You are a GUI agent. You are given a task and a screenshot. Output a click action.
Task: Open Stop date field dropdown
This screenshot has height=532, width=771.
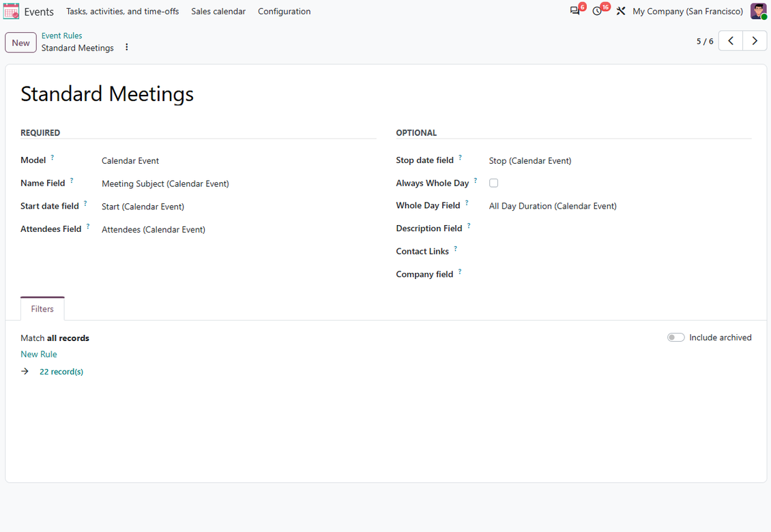pos(620,161)
